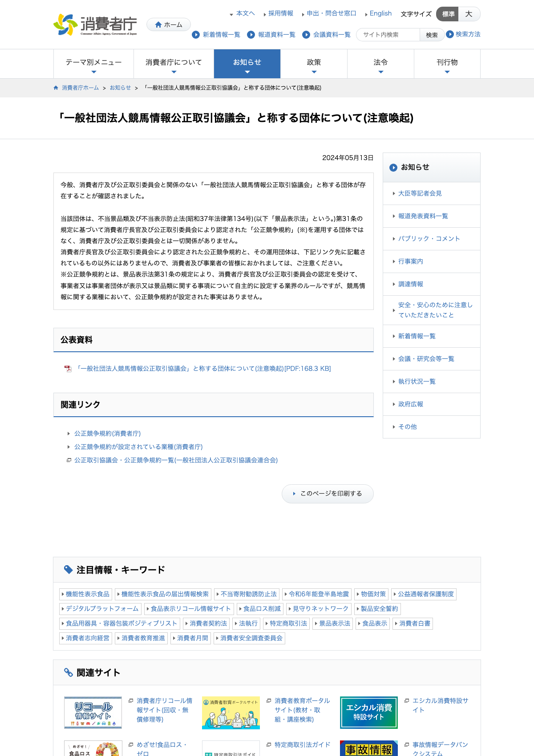This screenshot has width=534, height=756.
Task: Open 見守りネットワーク keyword tag
Action: click(319, 609)
